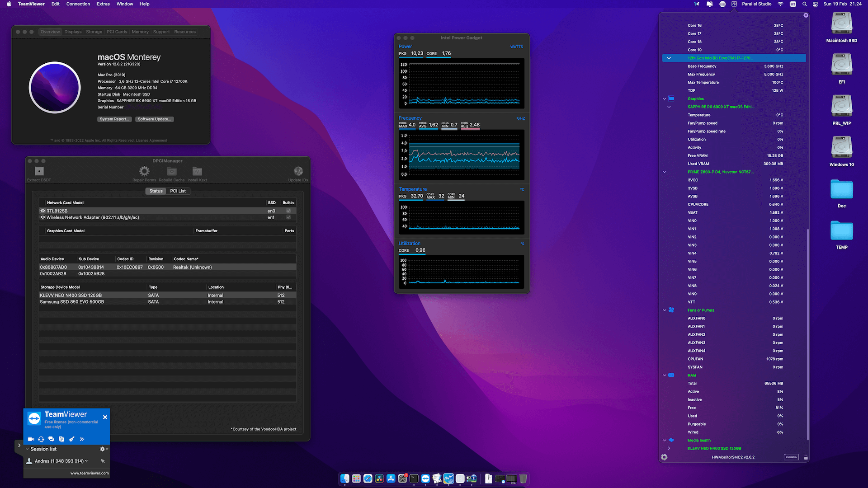Open Trash in the Dock

point(523,479)
